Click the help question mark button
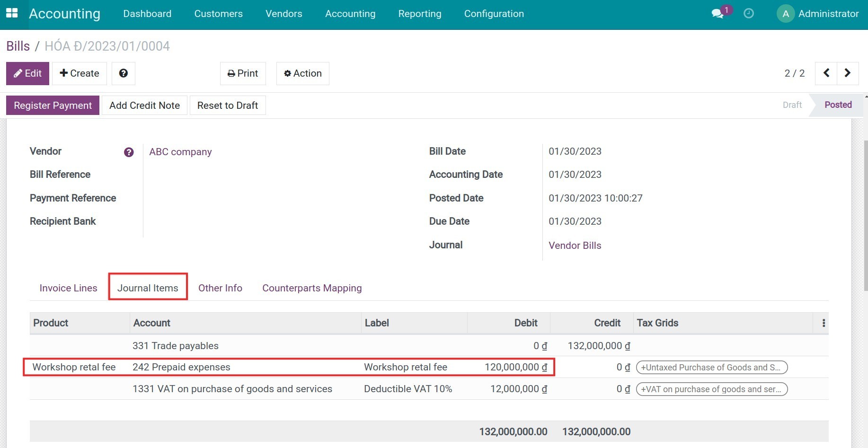The image size is (868, 448). click(x=124, y=73)
